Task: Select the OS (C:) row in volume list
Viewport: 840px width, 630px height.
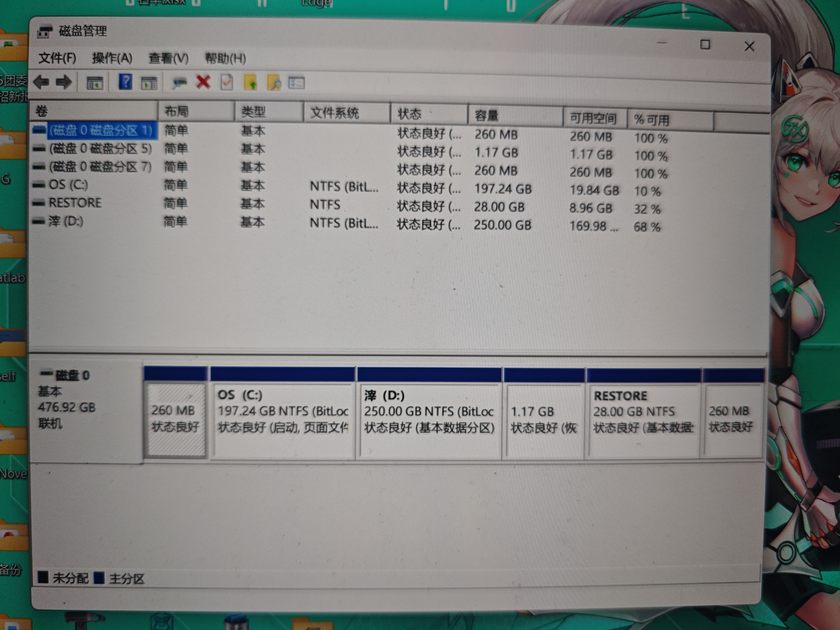Action: (x=68, y=185)
